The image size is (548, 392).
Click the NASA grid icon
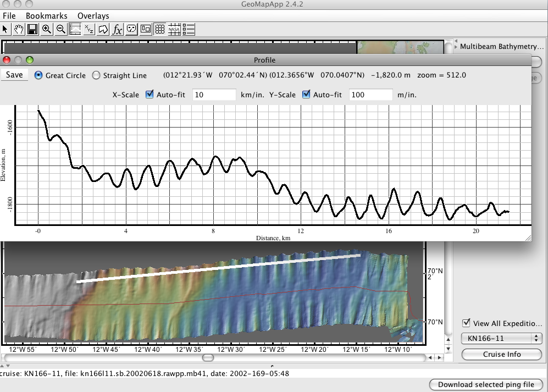coord(175,29)
